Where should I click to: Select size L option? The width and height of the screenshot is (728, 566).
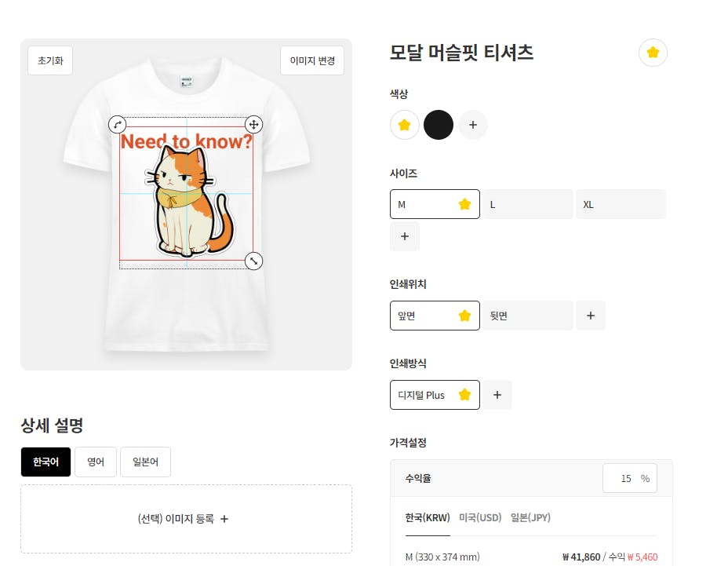tap(526, 204)
